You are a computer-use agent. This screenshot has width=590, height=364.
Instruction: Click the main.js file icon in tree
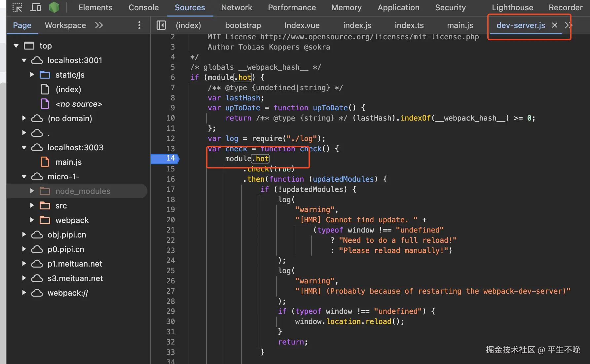click(x=45, y=162)
